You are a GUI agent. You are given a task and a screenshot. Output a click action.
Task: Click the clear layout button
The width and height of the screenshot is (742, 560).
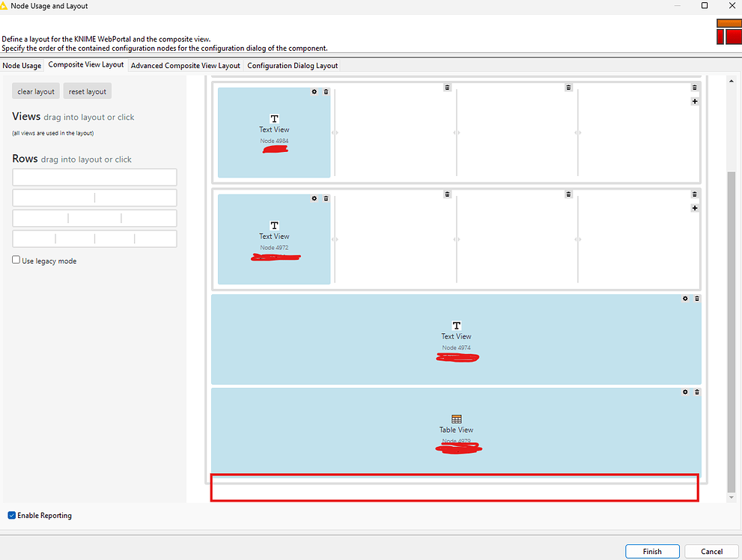[x=35, y=91]
